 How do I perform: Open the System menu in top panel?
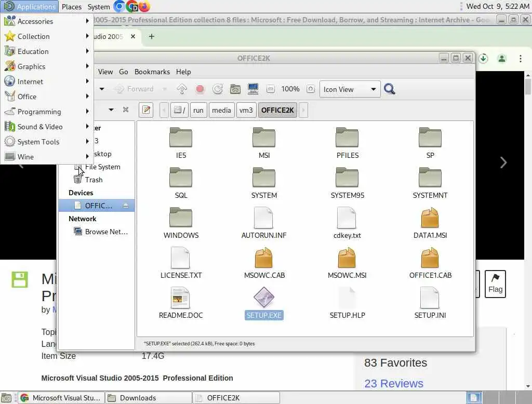(98, 6)
